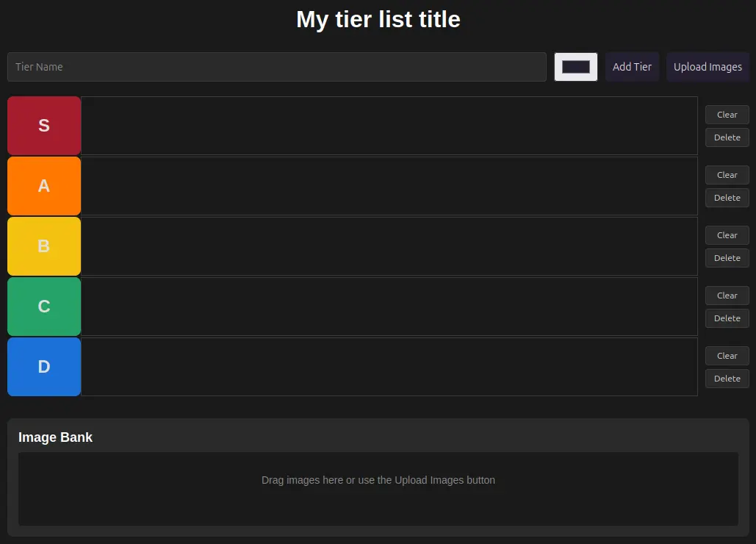Select the green C tier label
The height and width of the screenshot is (544, 756).
click(43, 306)
